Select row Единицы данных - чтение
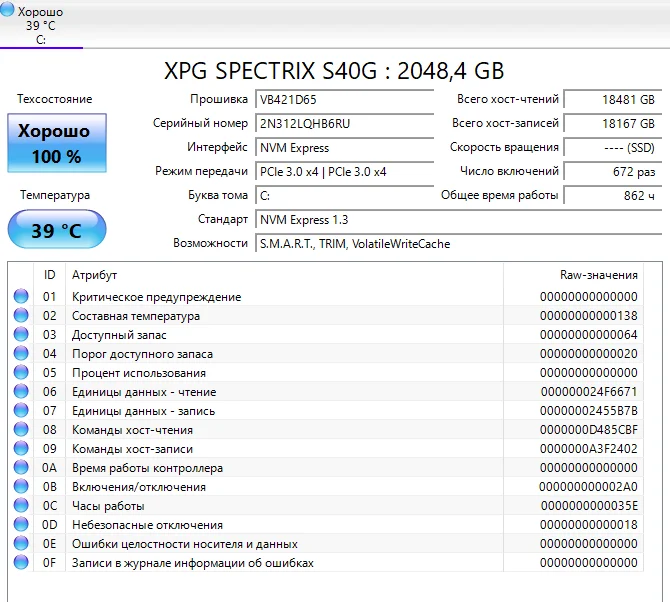This screenshot has width=670, height=602. click(326, 392)
